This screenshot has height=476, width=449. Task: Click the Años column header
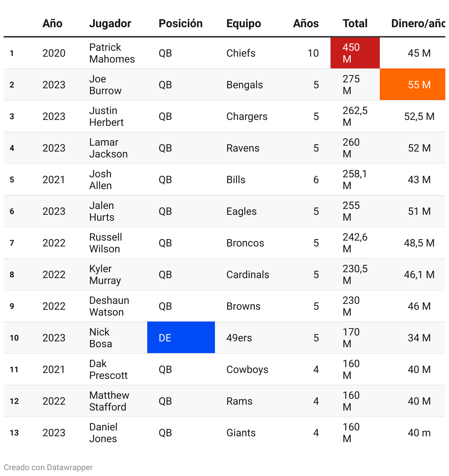pos(306,24)
